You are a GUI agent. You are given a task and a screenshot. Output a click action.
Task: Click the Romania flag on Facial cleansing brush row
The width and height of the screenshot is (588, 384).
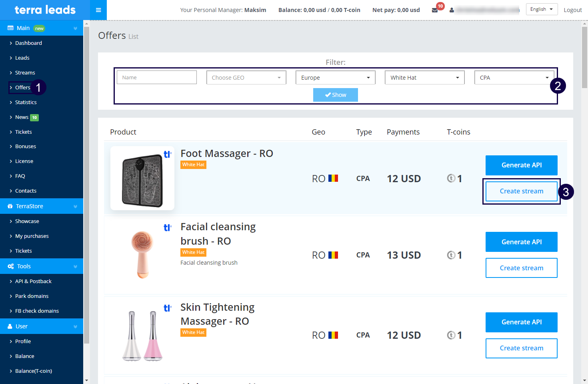click(x=333, y=255)
